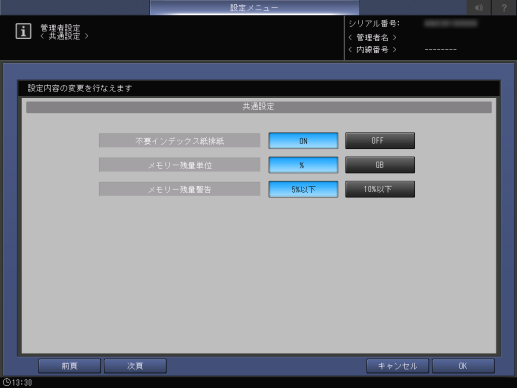Click the 管理者名 label
This screenshot has height=388, width=517.
coord(372,37)
